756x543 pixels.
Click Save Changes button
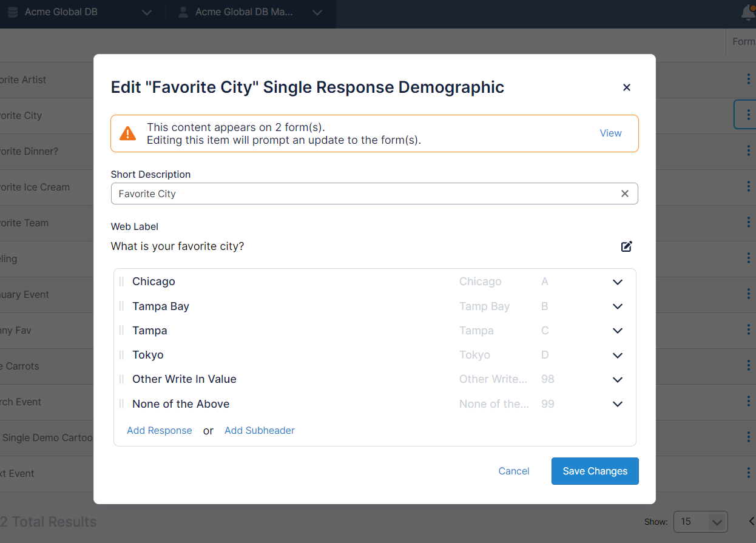point(595,471)
